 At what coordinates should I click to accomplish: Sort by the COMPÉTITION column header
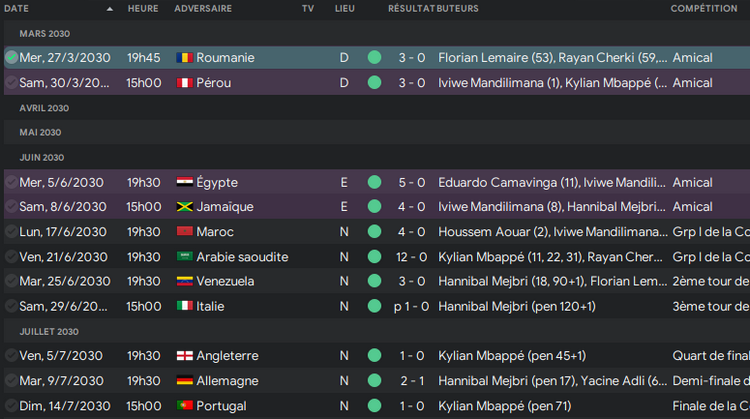[704, 8]
